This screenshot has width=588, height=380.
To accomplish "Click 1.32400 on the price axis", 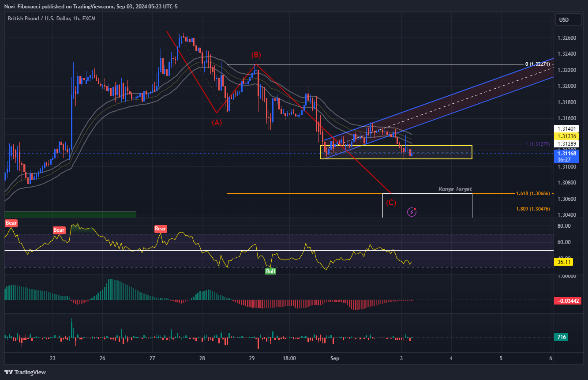I will pyautogui.click(x=567, y=54).
